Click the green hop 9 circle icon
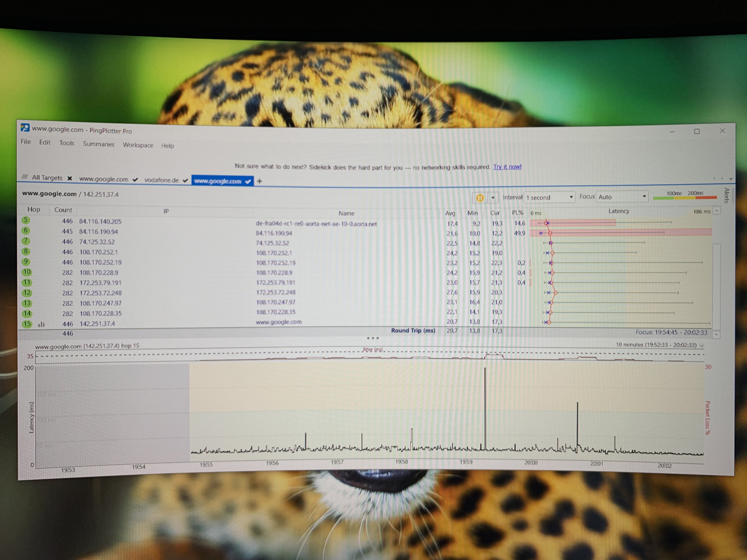Viewport: 747px width, 560px height. pos(26,262)
